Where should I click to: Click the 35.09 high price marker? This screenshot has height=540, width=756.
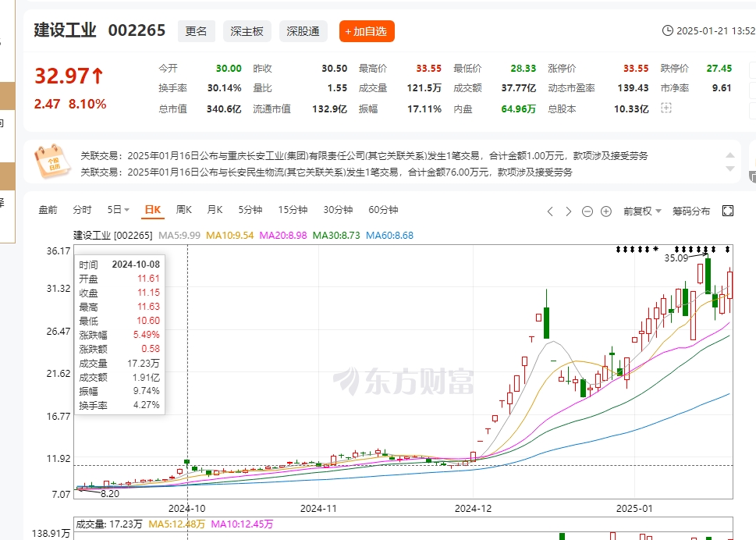coord(676,258)
